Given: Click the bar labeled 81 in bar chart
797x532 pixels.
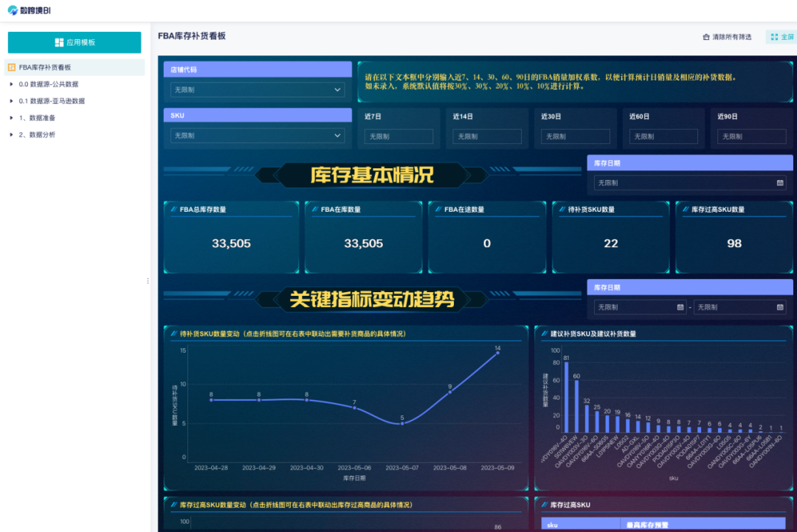Looking at the screenshot, I should point(566,398).
